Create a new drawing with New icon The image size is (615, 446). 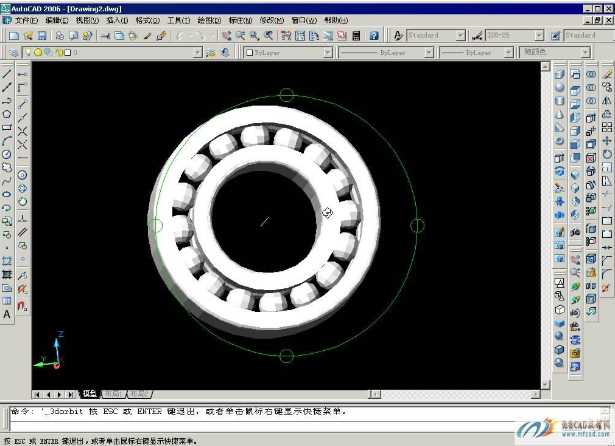14,35
